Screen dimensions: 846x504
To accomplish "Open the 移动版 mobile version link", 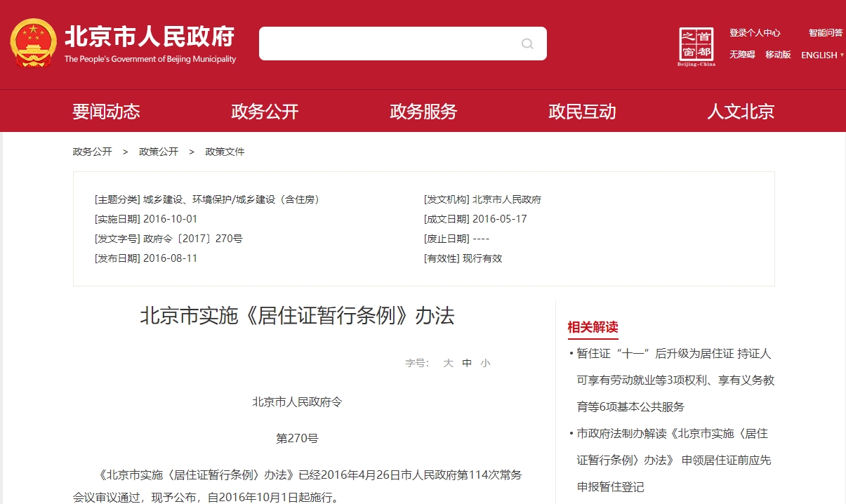I will point(778,55).
